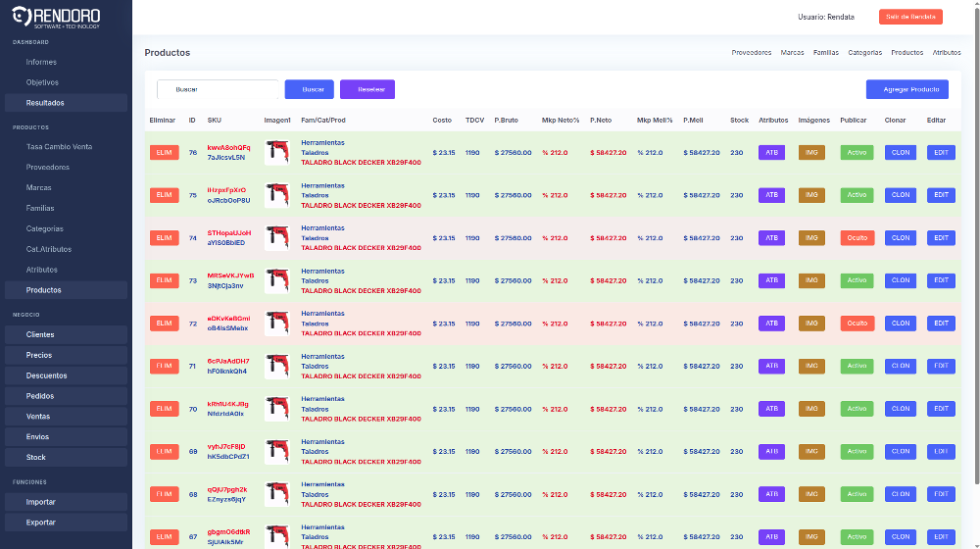Click Usuario: Rendata label

(x=825, y=17)
